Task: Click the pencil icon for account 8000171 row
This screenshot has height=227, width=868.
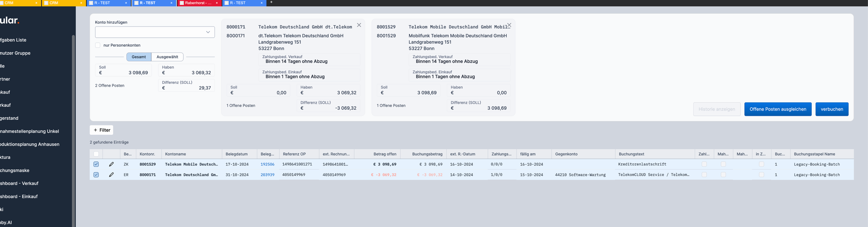Action: point(111,175)
